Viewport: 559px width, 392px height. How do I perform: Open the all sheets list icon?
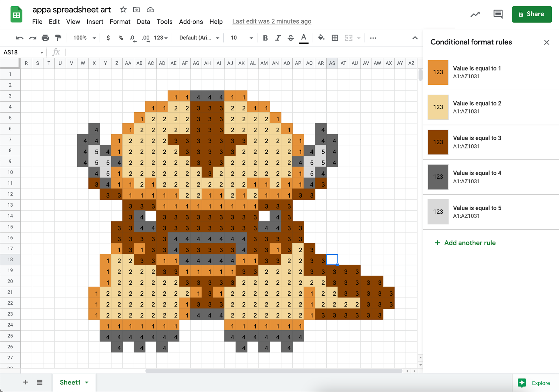click(x=40, y=382)
